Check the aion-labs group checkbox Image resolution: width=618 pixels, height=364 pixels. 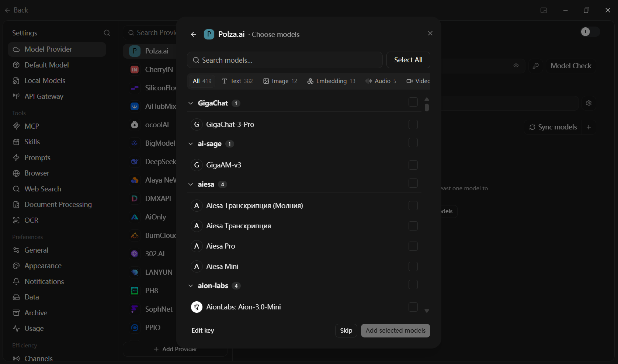point(413,285)
